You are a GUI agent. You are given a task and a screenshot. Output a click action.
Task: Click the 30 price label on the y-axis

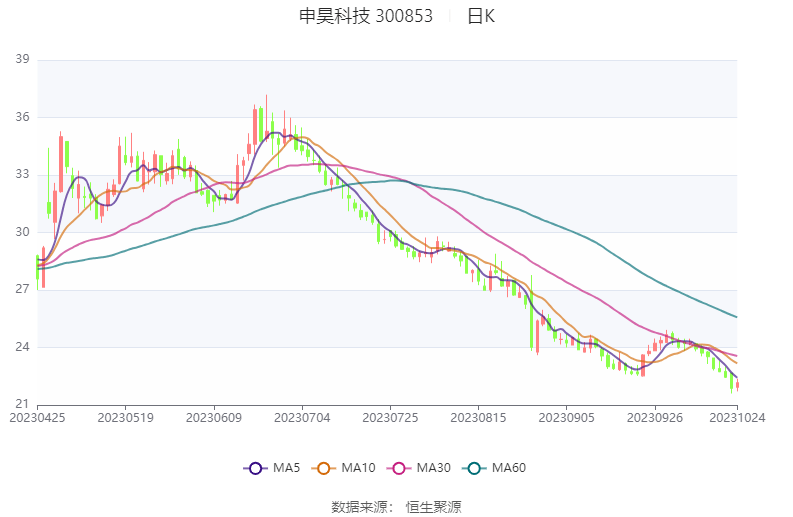click(x=22, y=232)
